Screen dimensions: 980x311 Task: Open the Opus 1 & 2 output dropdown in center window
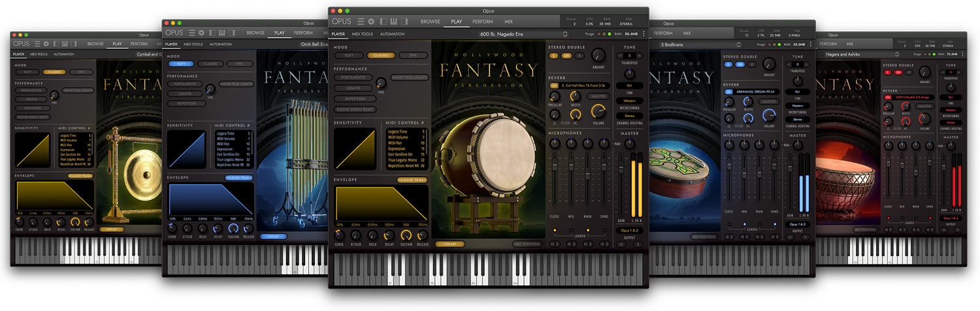[x=630, y=231]
